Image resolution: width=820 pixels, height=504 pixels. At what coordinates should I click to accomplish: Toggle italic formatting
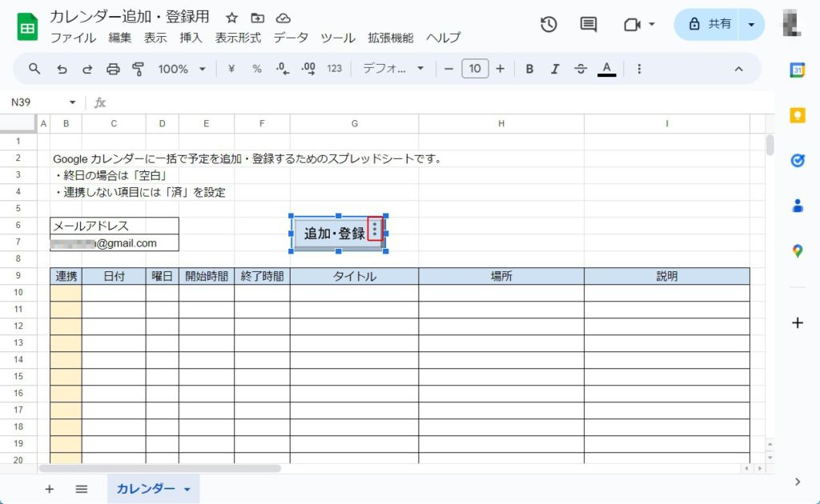tap(555, 69)
